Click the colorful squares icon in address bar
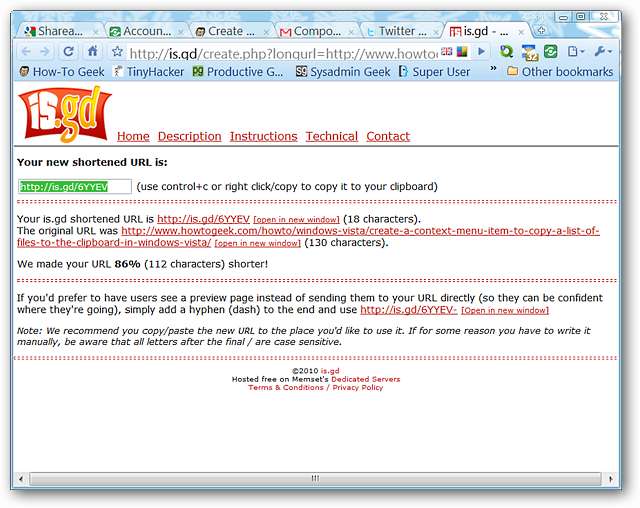Image resolution: width=640 pixels, height=508 pixels. point(462,52)
